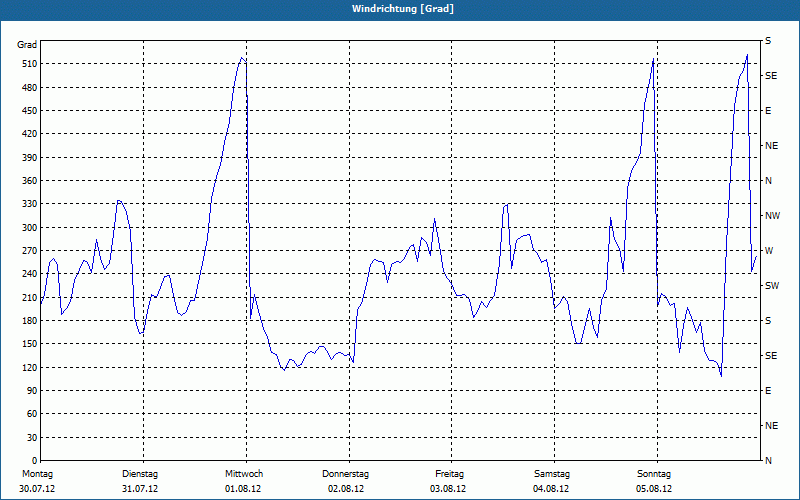800x500 pixels.
Task: Select the 120 degree axis label
Action: click(x=30, y=367)
